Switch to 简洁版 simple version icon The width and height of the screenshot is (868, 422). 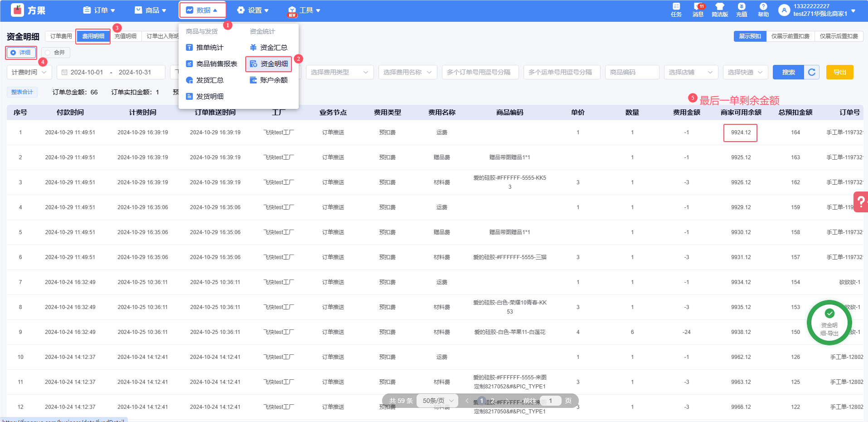[720, 10]
